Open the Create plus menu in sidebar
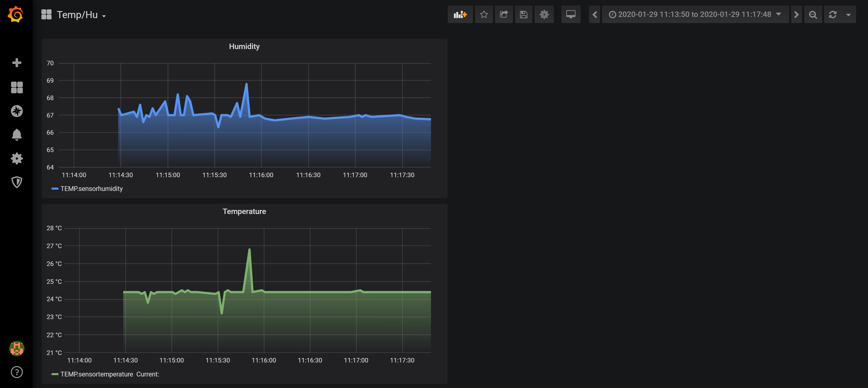Image resolution: width=868 pixels, height=388 pixels. click(17, 63)
